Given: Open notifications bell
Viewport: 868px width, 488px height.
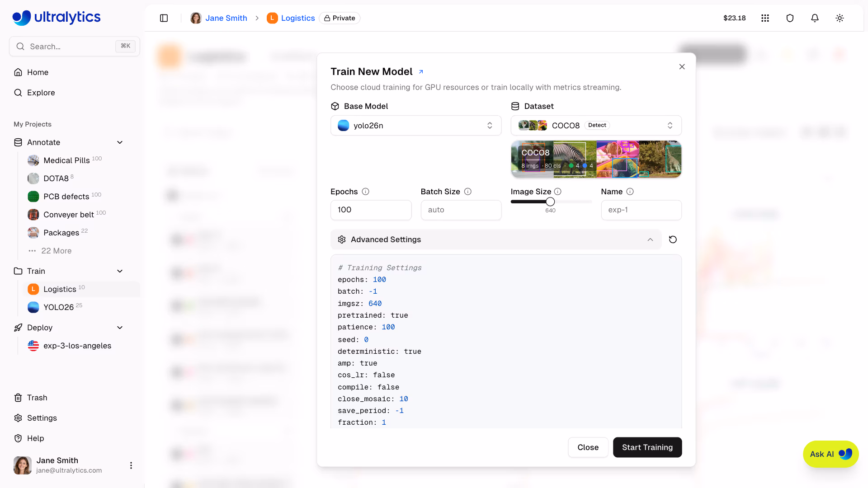Looking at the screenshot, I should (815, 18).
